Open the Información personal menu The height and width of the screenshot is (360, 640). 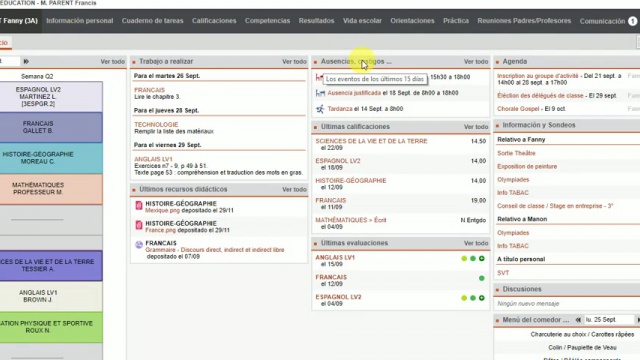(x=80, y=21)
